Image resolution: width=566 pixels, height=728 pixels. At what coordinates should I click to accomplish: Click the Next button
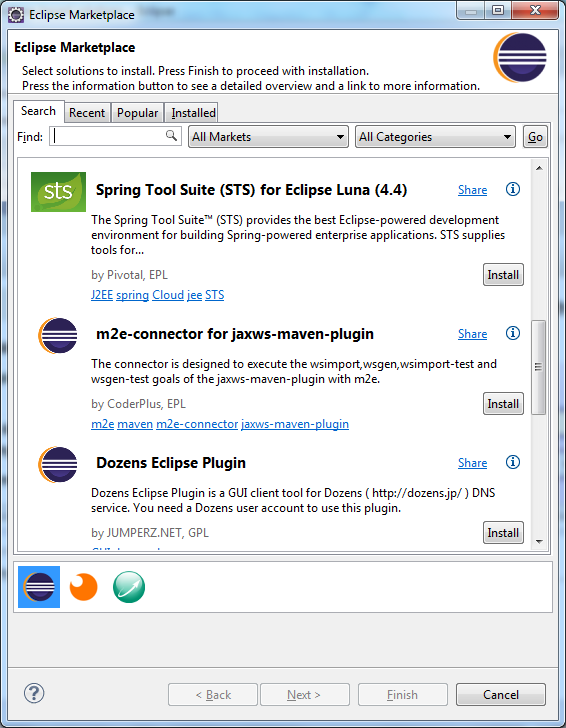pyautogui.click(x=305, y=695)
